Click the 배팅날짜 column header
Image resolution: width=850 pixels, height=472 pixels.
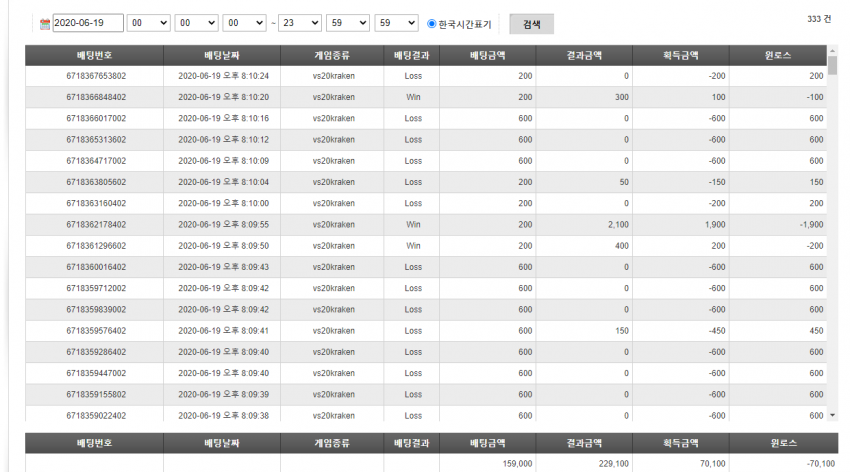(x=222, y=55)
